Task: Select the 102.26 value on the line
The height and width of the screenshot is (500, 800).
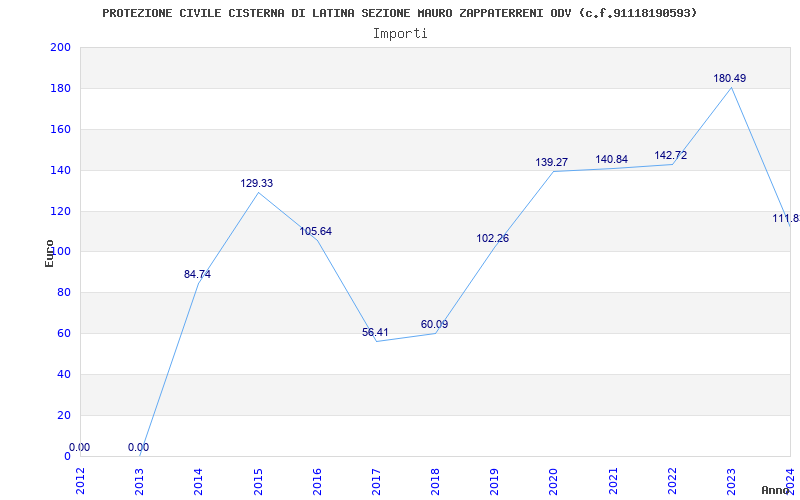Action: 492,238
